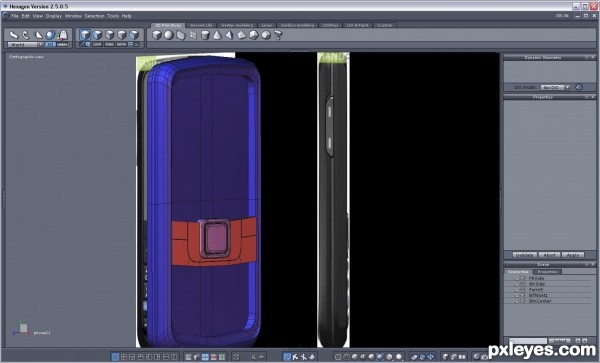600x363 pixels.
Task: Select FR Side in scene tree
Action: click(536, 278)
